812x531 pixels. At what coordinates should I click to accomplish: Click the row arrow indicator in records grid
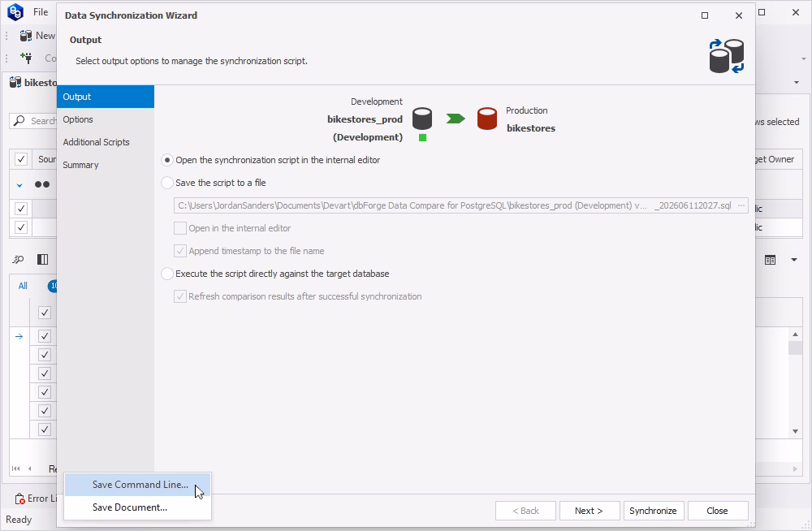[x=19, y=337]
